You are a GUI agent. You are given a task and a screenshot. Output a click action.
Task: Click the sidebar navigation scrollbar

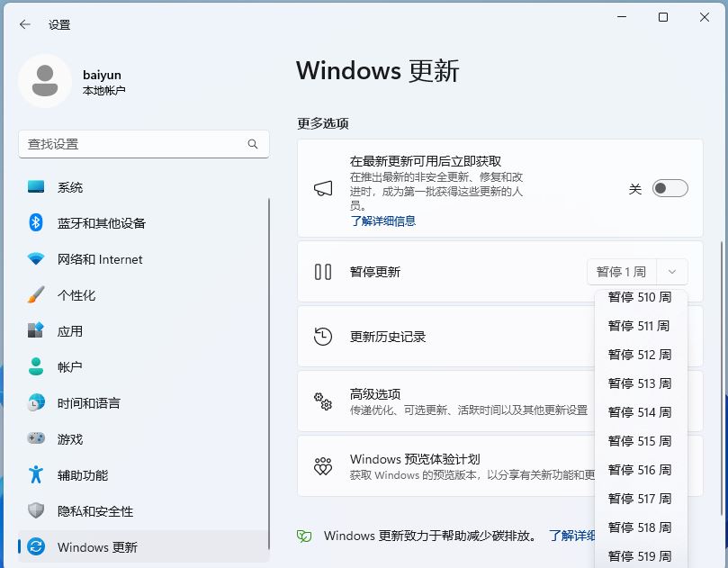click(x=269, y=372)
